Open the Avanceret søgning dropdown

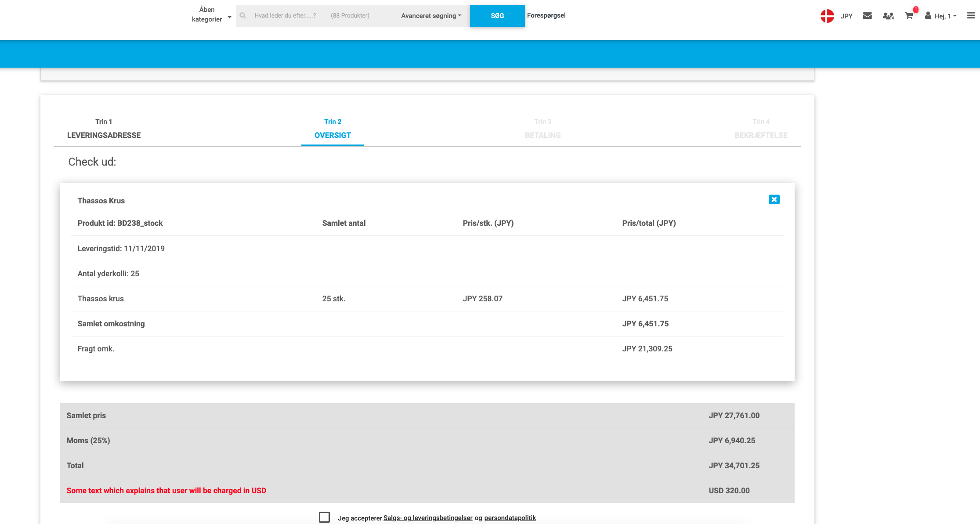click(x=431, y=16)
